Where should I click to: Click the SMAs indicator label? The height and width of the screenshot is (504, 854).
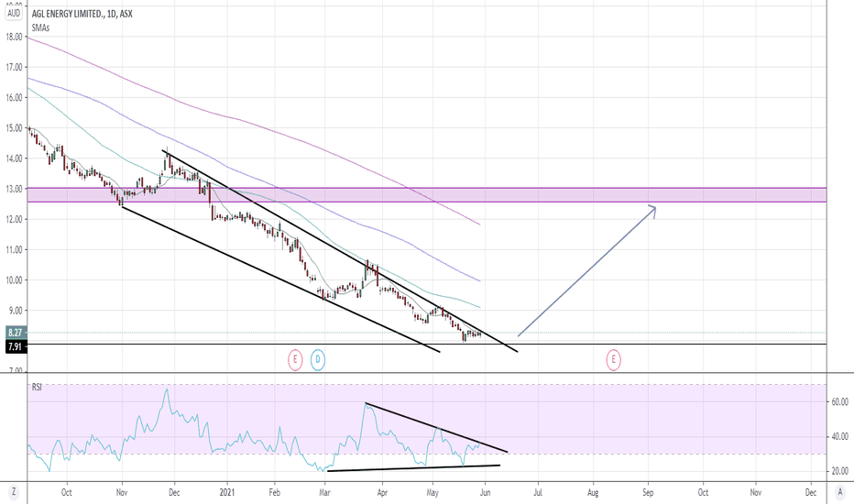(40, 27)
